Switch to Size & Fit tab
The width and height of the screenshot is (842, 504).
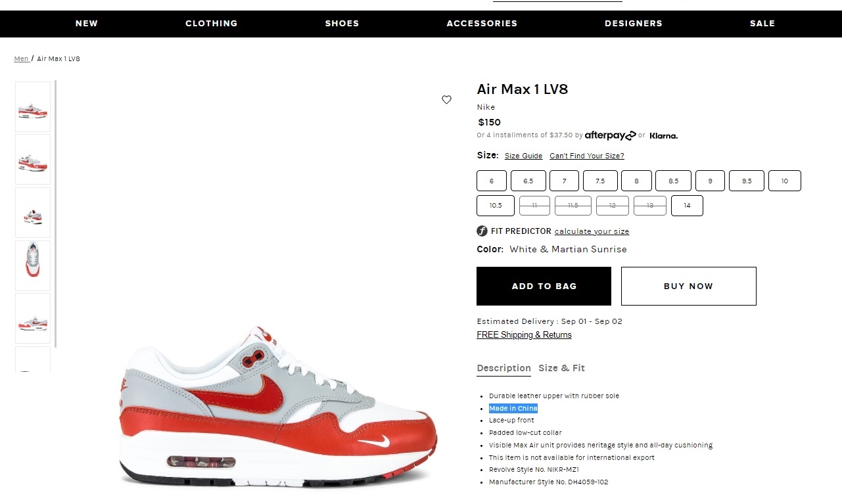(x=561, y=368)
